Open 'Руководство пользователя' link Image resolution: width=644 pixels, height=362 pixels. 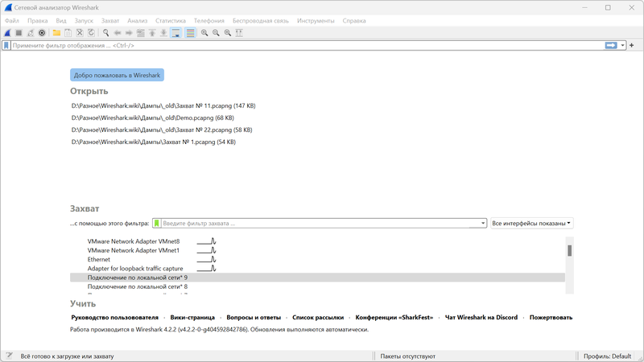tap(114, 317)
